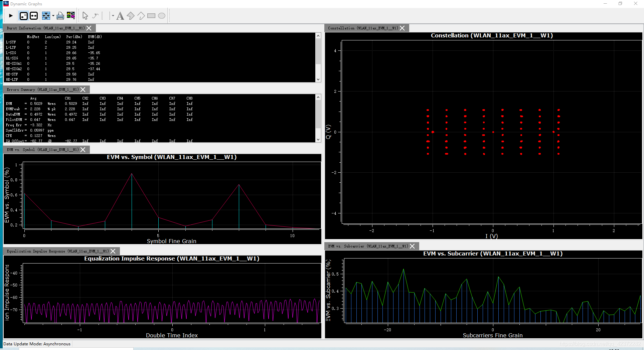644x350 pixels.
Task: Open the graph layout dropdown arrow
Action: [x=53, y=16]
